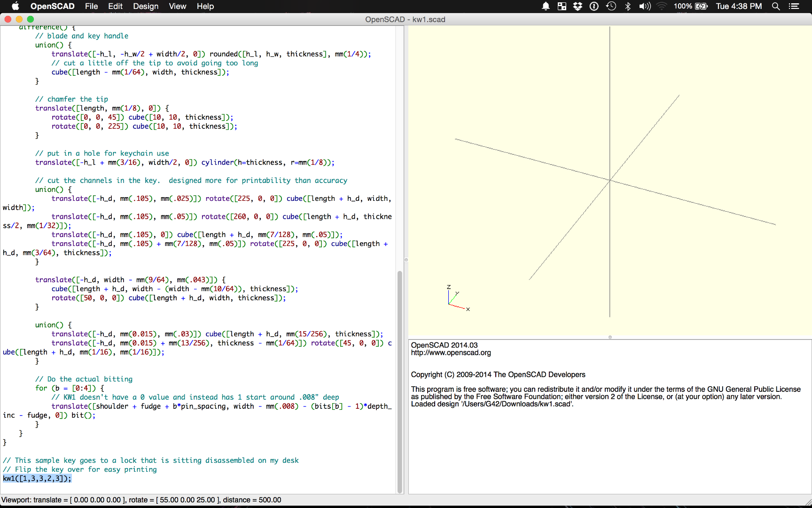Open Spotlight search magnifier

[x=776, y=6]
